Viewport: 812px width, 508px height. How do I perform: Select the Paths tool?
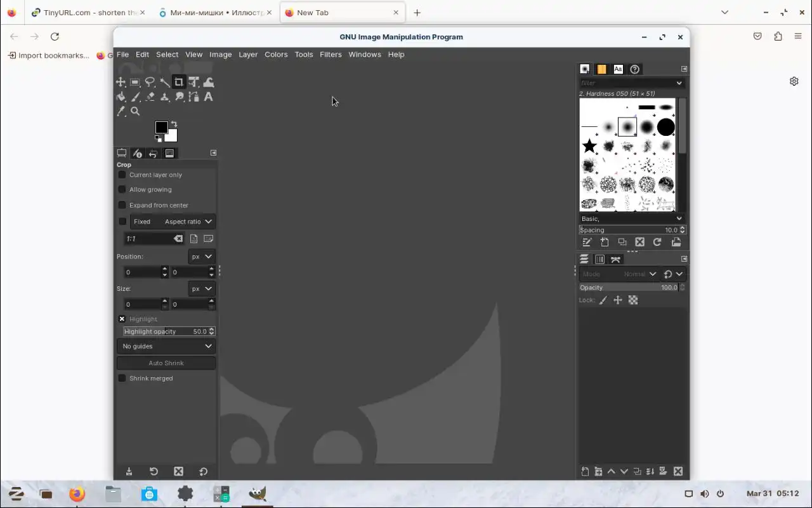click(193, 97)
